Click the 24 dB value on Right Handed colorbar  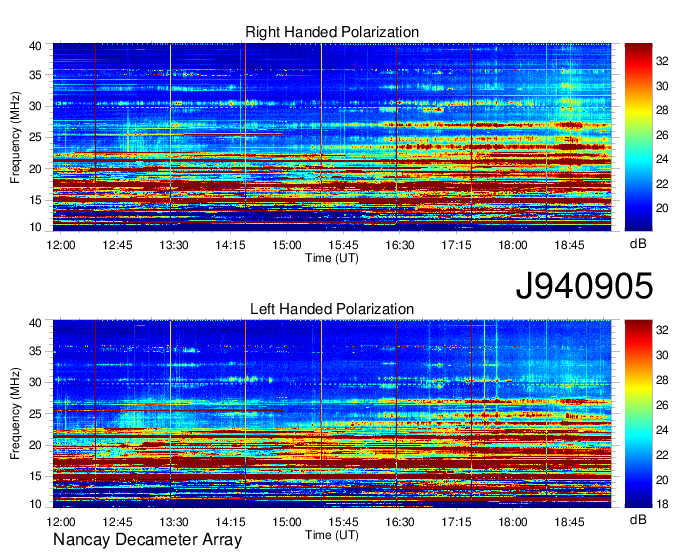point(662,160)
